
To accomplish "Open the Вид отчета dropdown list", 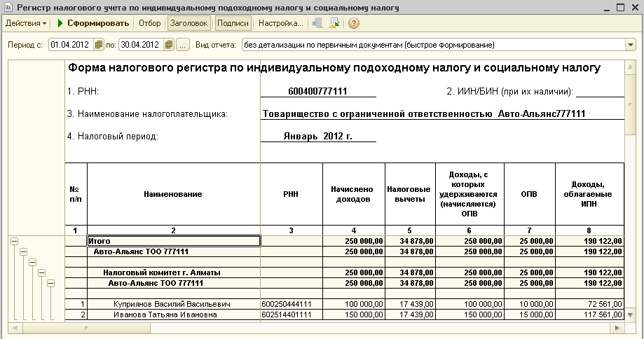I will pos(630,45).
